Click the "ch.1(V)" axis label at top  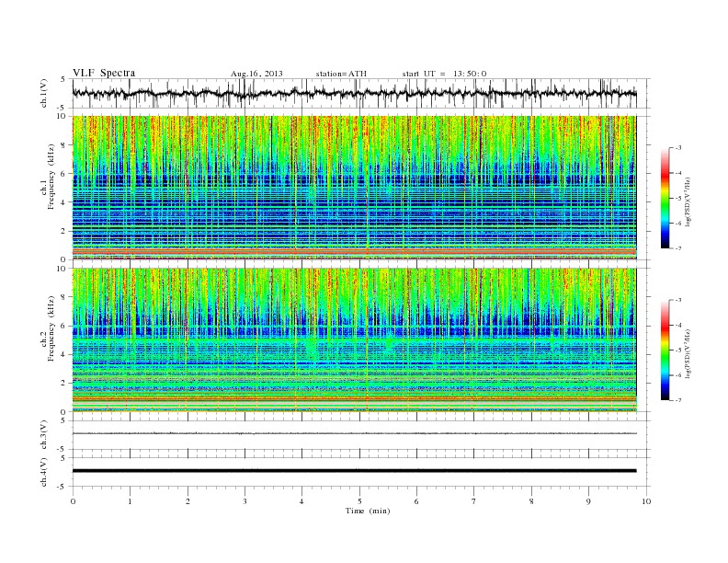tap(45, 93)
